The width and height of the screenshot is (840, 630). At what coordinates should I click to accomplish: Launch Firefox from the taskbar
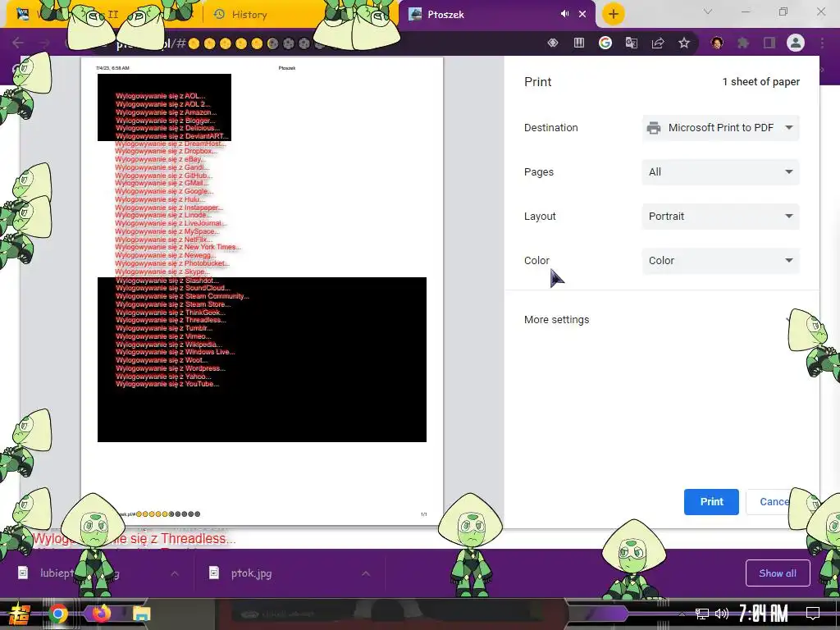click(x=101, y=614)
